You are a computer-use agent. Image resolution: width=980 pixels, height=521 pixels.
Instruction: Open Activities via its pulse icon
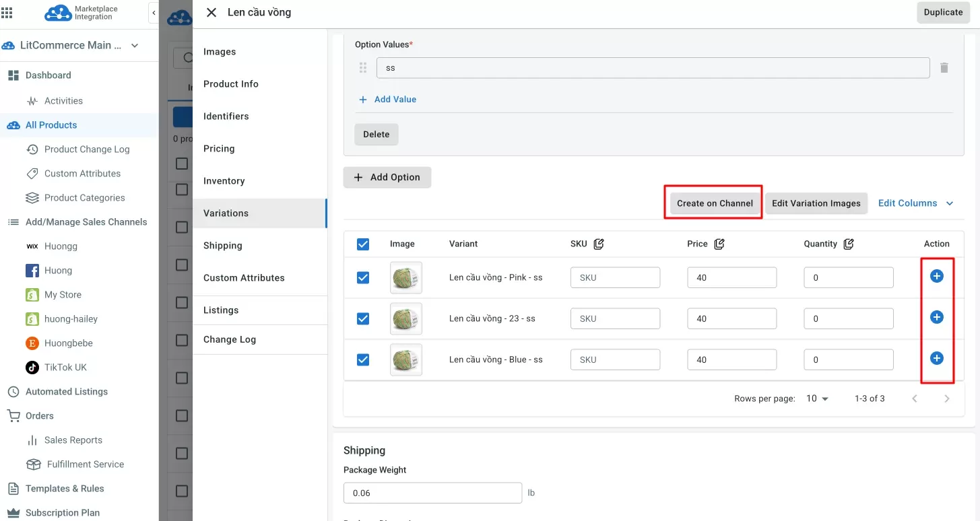click(32, 101)
